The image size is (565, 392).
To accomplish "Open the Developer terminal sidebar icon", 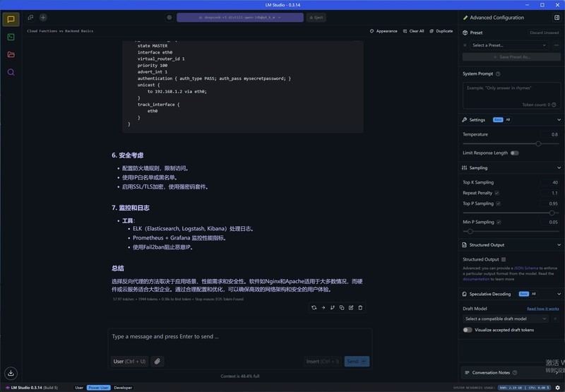I will 11,37.
